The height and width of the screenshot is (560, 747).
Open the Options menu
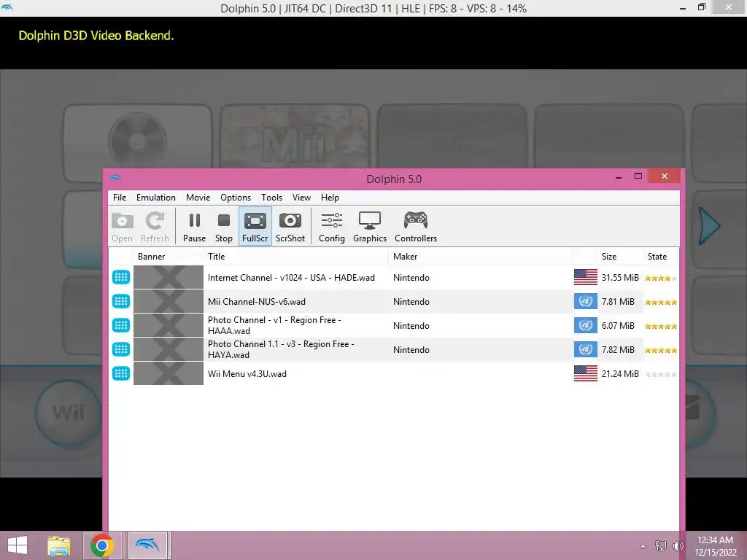pyautogui.click(x=236, y=198)
